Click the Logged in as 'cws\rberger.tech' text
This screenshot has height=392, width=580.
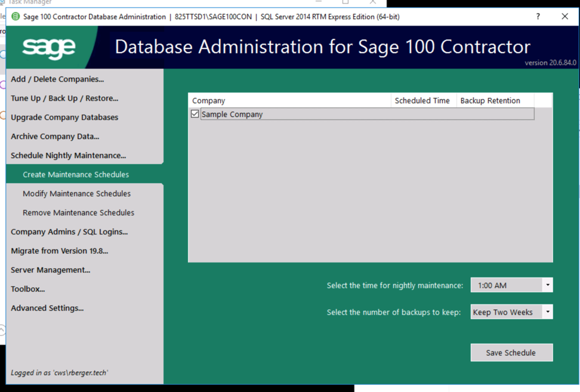[x=59, y=373]
